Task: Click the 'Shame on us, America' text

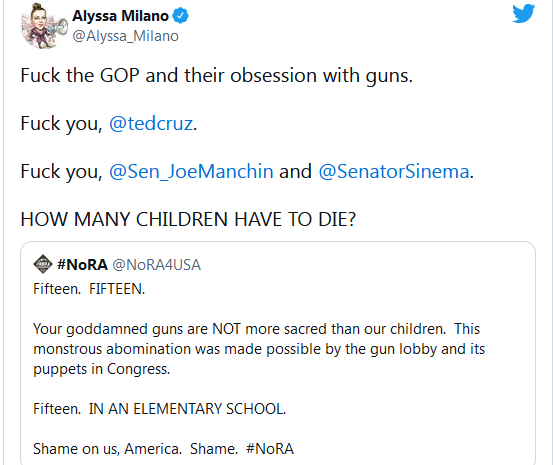Action: click(107, 449)
